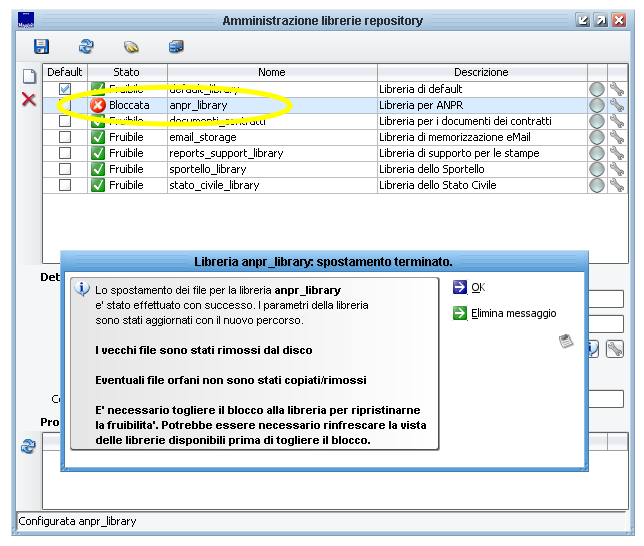Click OK in the message dialog
The height and width of the screenshot is (546, 644).
tap(469, 287)
